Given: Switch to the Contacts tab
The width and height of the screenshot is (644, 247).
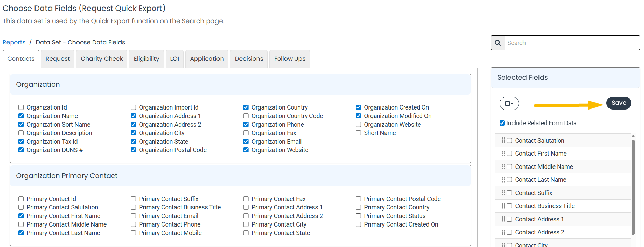Looking at the screenshot, I should 21,59.
